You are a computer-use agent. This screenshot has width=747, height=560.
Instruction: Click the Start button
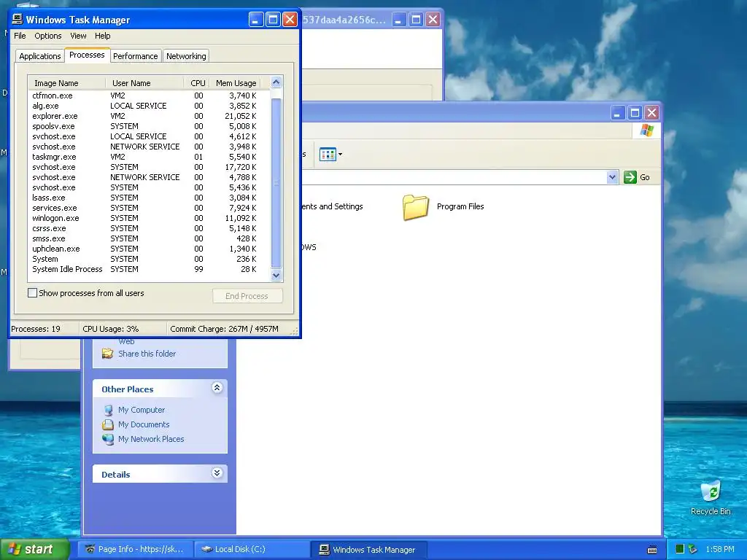(x=34, y=549)
